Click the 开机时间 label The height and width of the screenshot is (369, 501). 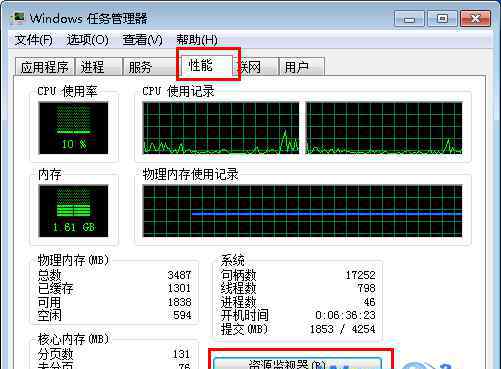click(x=244, y=315)
